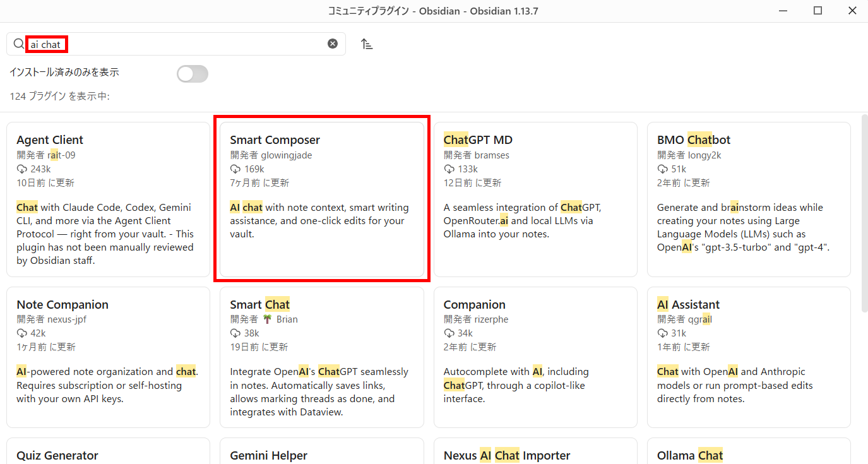Click the download icon beside 38k
This screenshot has width=868, height=464.
(x=235, y=333)
